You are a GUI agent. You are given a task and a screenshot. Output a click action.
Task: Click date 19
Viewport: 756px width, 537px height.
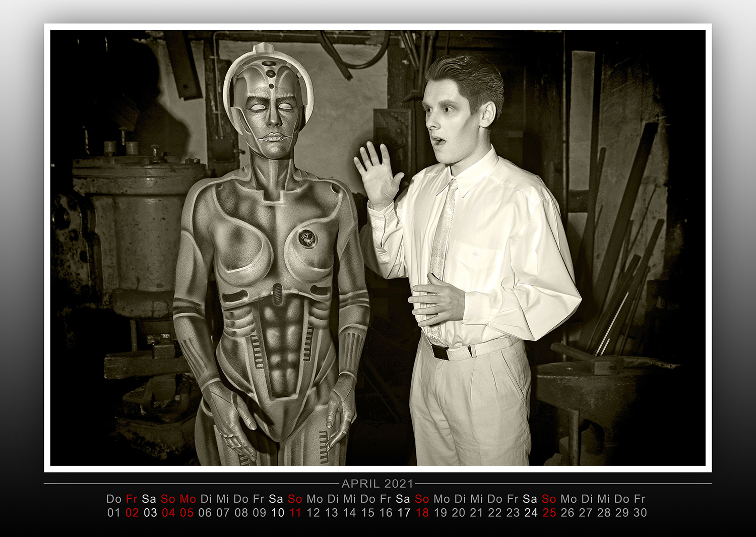[440, 513]
